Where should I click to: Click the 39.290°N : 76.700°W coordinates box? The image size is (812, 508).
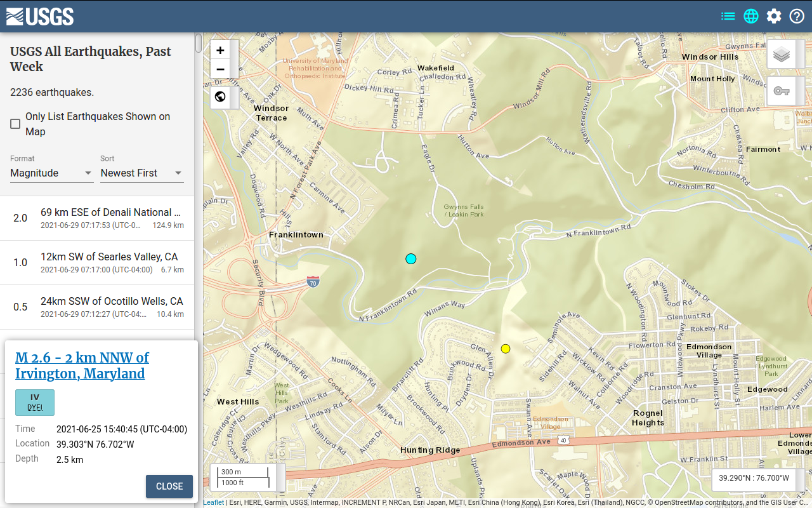pyautogui.click(x=753, y=478)
